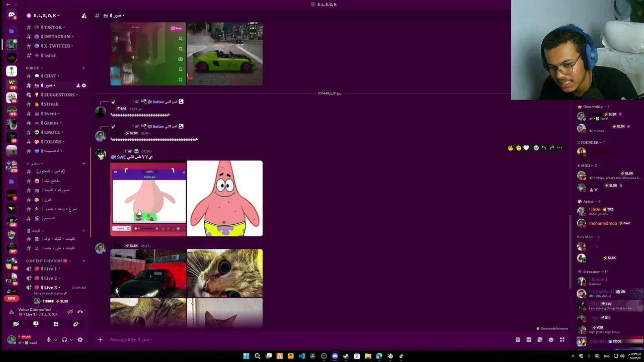Image resolution: width=644 pixels, height=362 pixels.
Task: Reply to the hovered message
Action: click(544, 148)
